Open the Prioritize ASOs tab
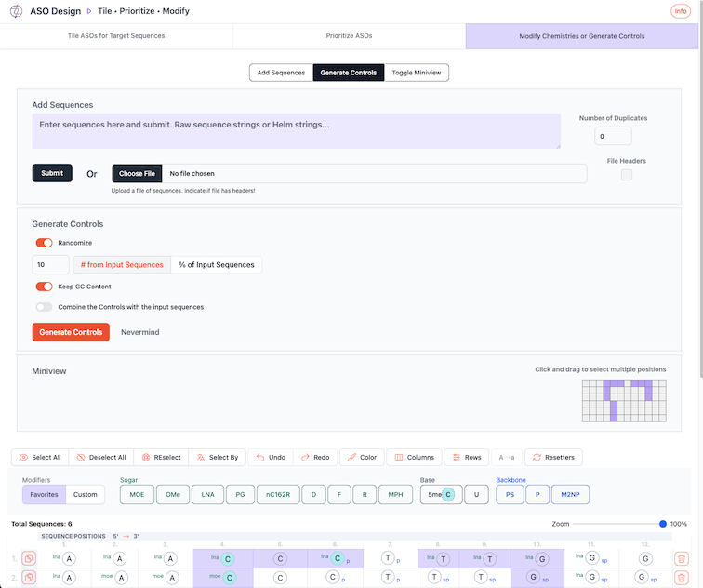This screenshot has width=703, height=588. (x=349, y=36)
